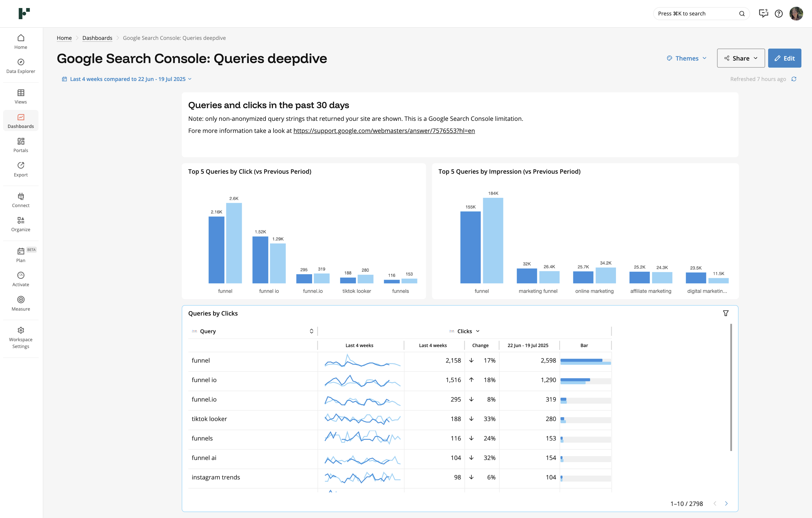Navigate to Dashboards via breadcrumb

click(x=97, y=38)
